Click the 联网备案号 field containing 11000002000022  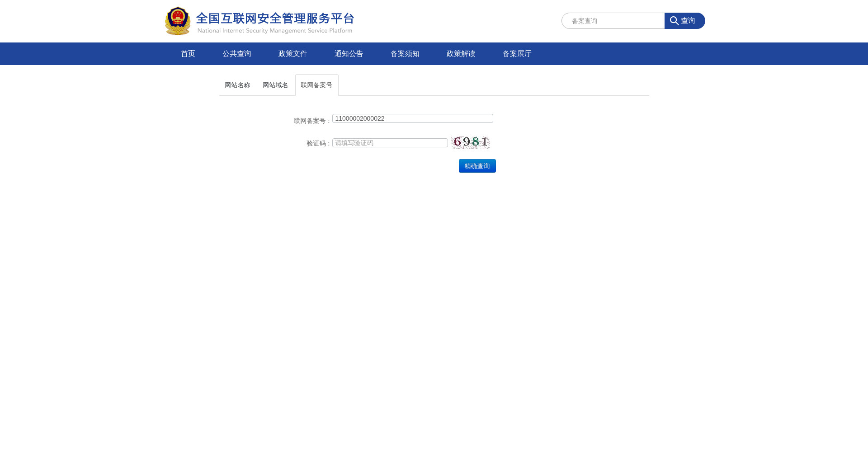pos(412,118)
